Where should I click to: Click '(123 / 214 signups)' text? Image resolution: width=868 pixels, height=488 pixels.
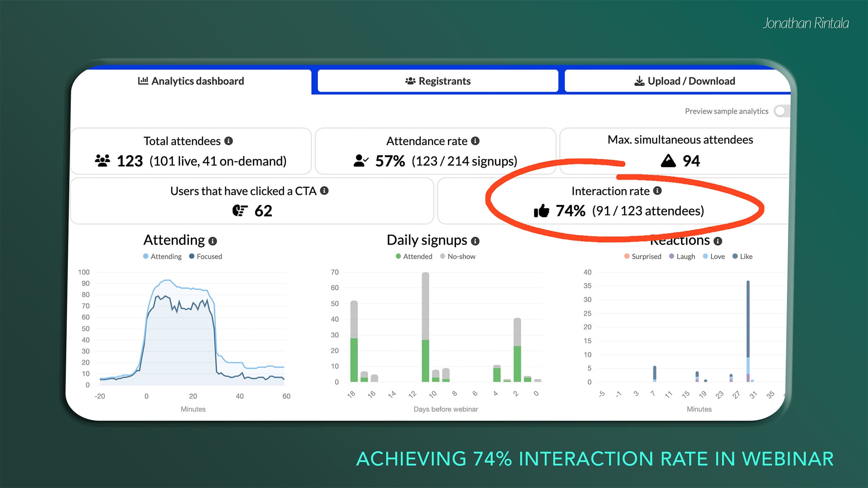(x=464, y=161)
